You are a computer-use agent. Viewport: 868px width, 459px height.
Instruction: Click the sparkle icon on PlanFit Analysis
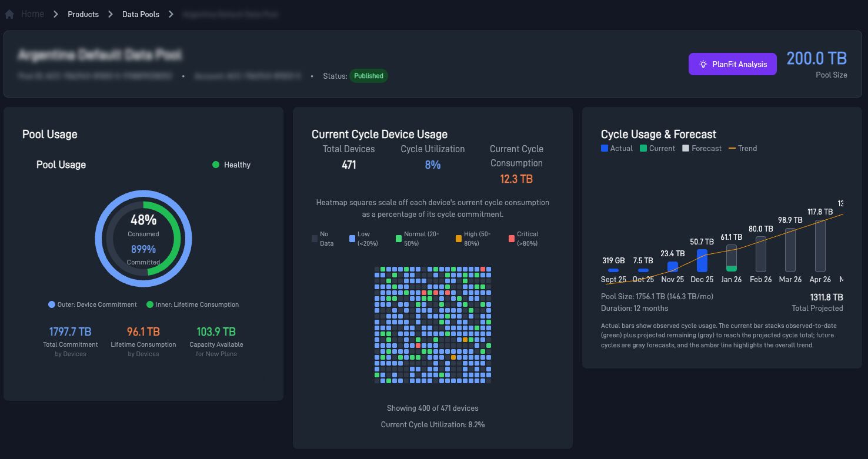(x=703, y=64)
